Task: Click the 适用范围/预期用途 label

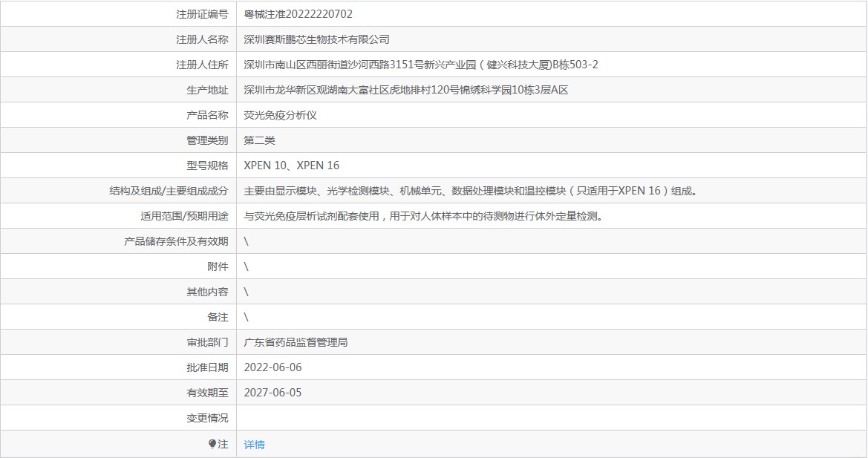Action: click(184, 216)
